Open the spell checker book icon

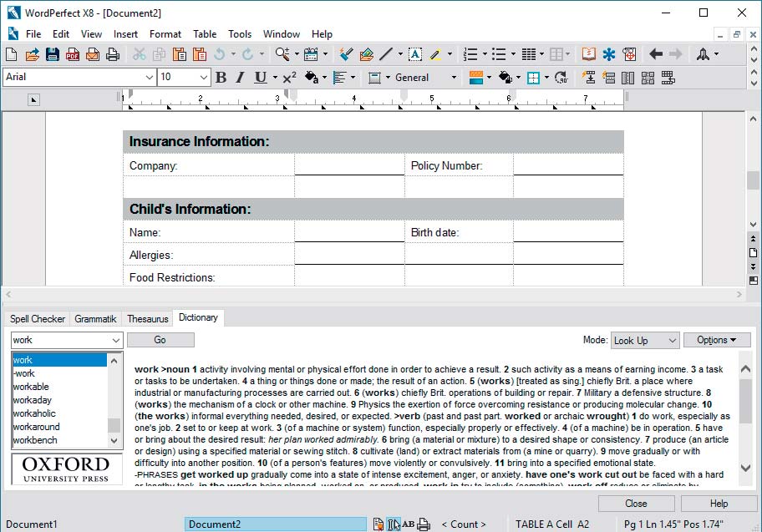(x=588, y=54)
